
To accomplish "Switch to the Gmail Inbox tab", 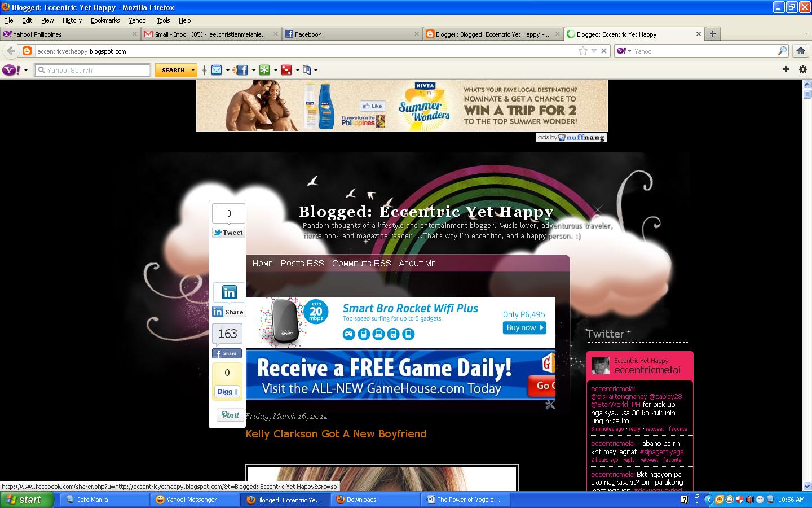I will pos(211,34).
